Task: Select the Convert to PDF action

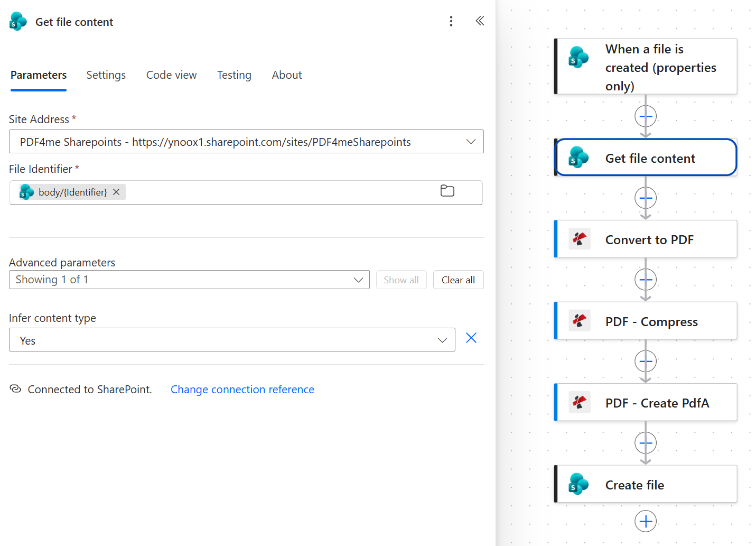Action: point(646,239)
